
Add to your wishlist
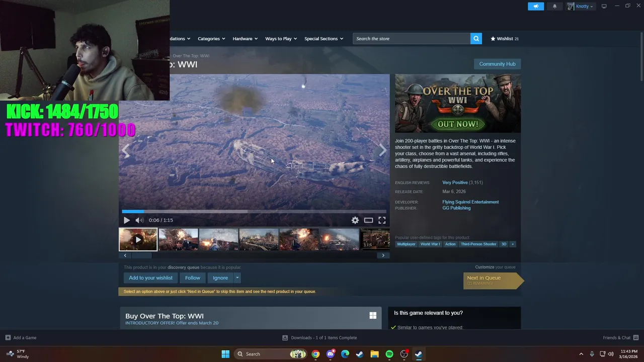pos(150,278)
